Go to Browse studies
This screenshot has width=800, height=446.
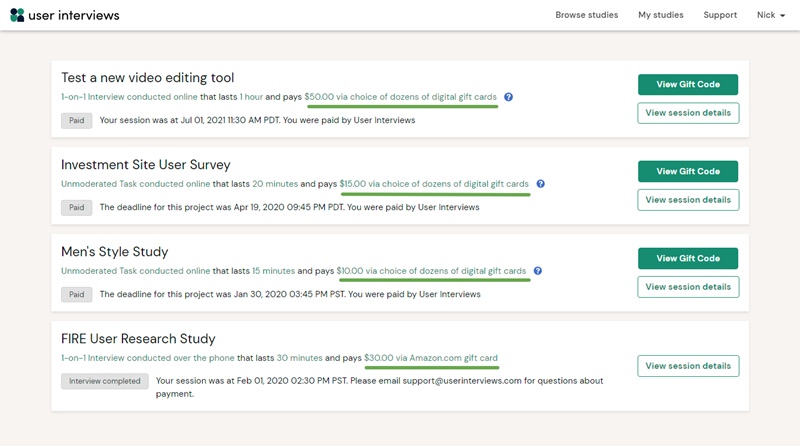[x=587, y=15]
